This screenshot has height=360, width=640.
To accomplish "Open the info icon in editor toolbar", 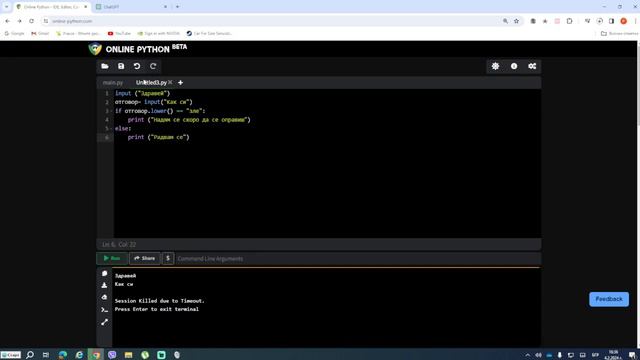I will tap(514, 66).
